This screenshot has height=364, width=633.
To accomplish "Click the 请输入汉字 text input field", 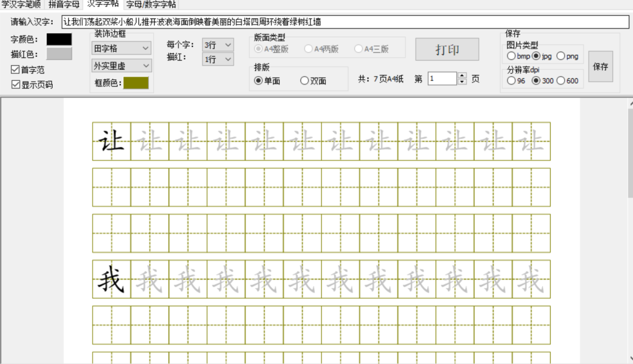I will [345, 22].
